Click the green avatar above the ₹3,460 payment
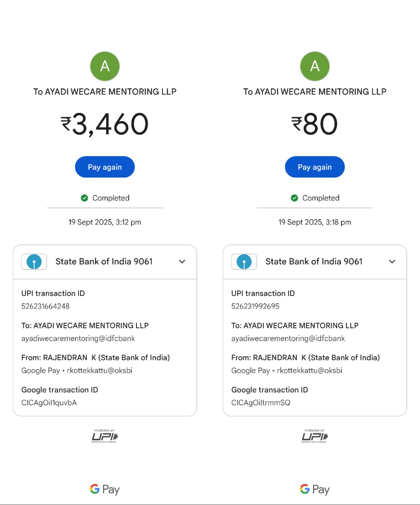 point(105,66)
